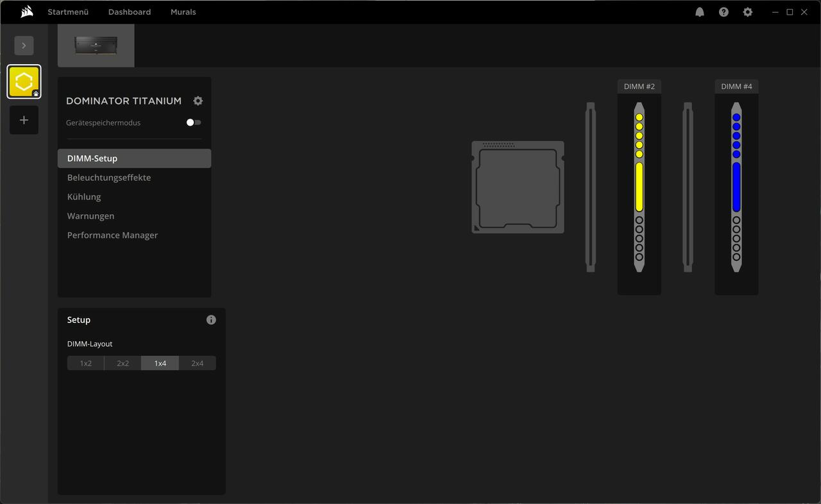Open iCUE settings gear in title bar
This screenshot has width=821, height=504.
[x=747, y=12]
